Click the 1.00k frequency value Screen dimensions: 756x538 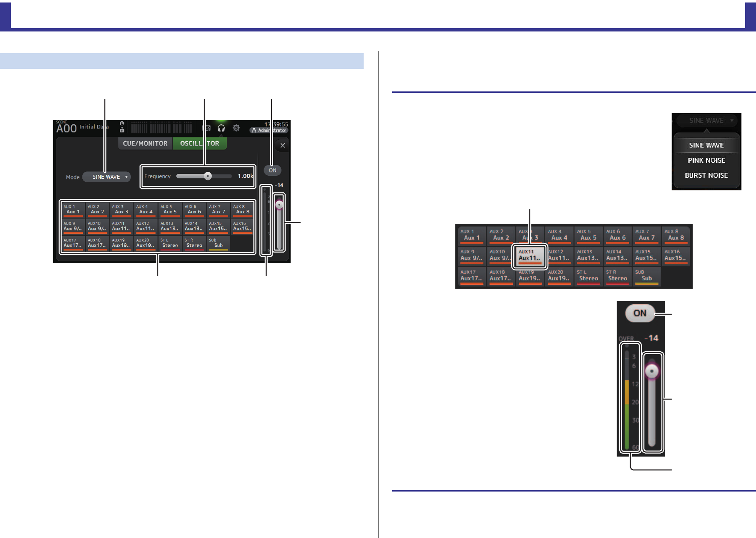click(245, 176)
